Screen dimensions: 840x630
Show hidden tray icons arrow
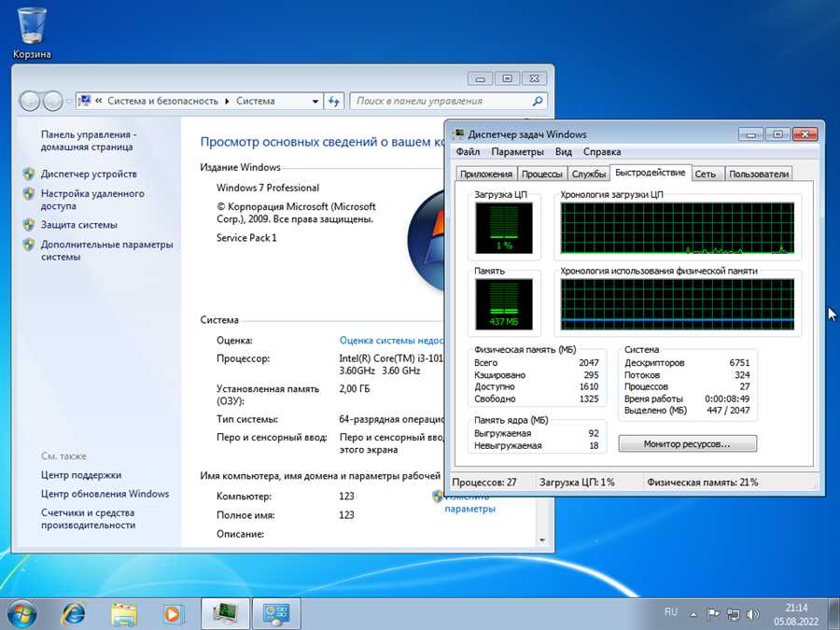pyautogui.click(x=693, y=614)
